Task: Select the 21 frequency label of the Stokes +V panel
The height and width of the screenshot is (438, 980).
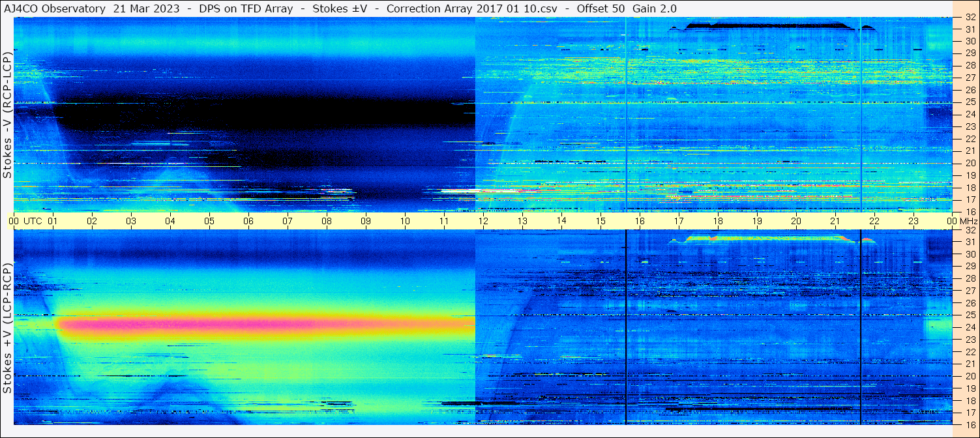Action: [x=970, y=364]
